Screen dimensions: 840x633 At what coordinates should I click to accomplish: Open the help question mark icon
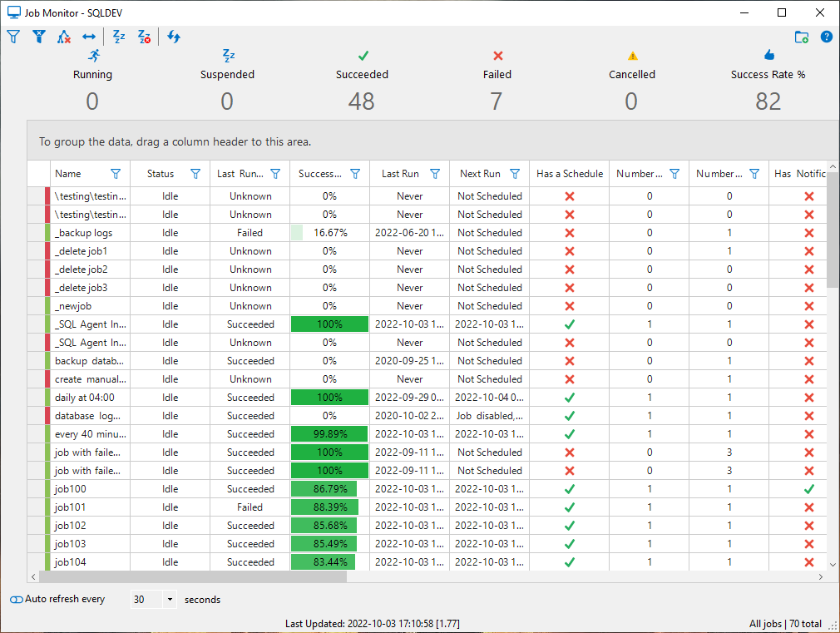tap(826, 37)
